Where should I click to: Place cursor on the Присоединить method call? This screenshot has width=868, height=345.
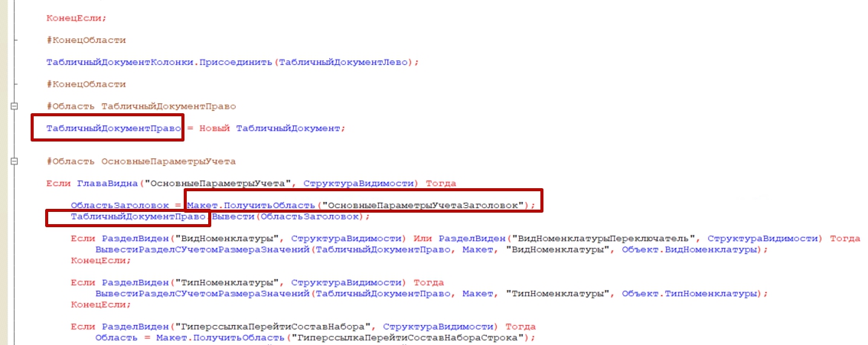coord(236,62)
